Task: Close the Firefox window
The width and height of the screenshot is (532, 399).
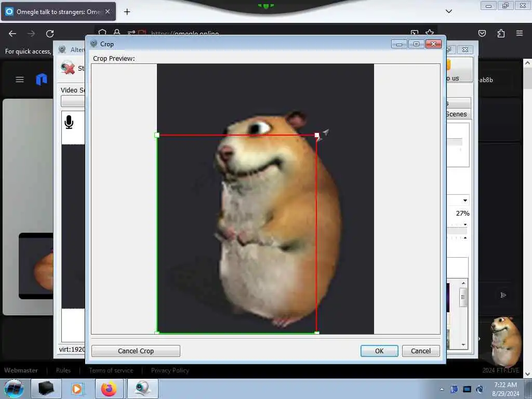Action: tap(523, 5)
